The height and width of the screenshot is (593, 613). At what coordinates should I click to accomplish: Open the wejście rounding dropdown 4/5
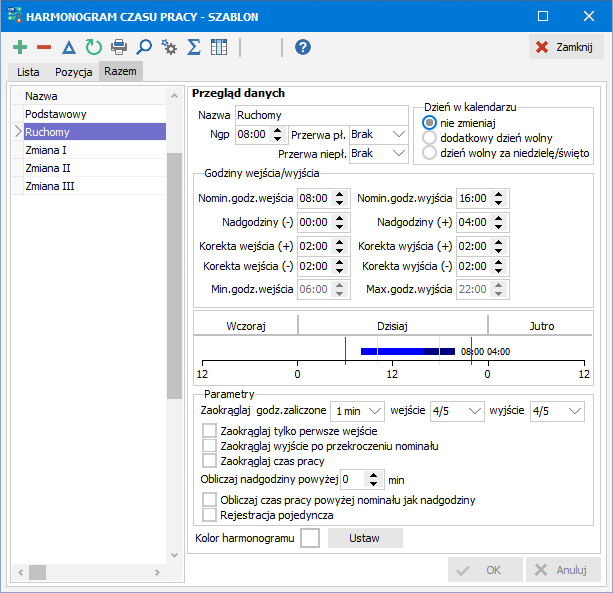coord(457,411)
